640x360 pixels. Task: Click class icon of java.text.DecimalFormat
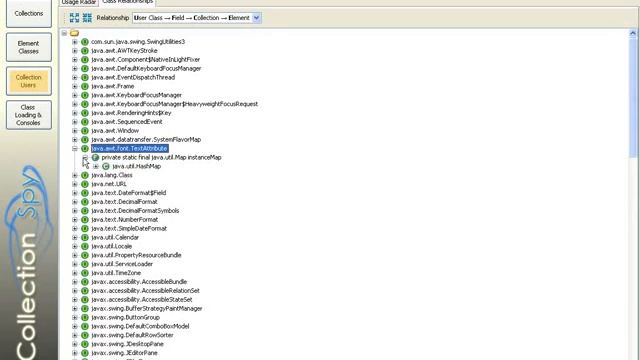(x=85, y=202)
